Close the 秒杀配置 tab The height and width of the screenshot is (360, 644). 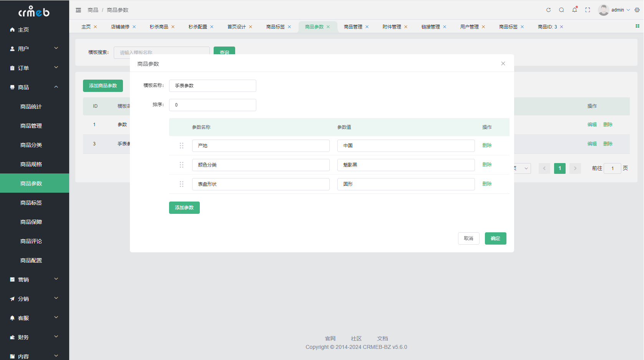click(x=212, y=27)
